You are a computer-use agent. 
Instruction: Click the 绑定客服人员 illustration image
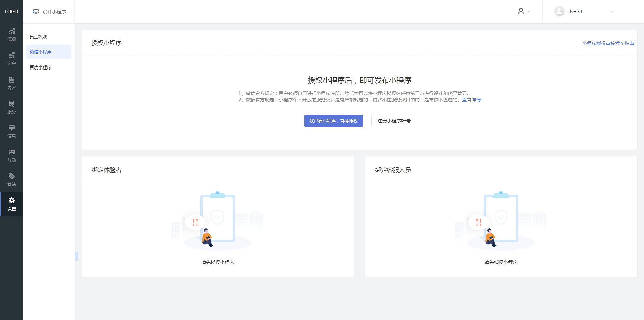(x=501, y=221)
